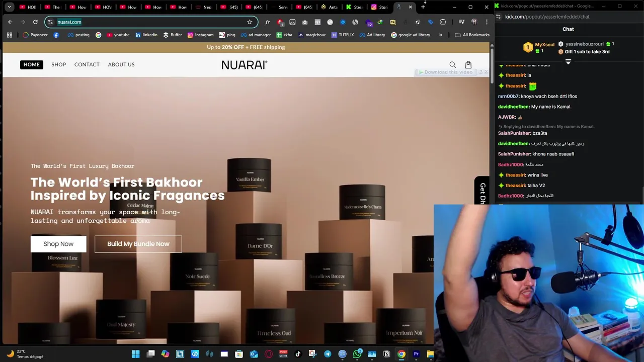Click MyXsoul top gifter in Kick chat
644x362 pixels.
point(544,44)
